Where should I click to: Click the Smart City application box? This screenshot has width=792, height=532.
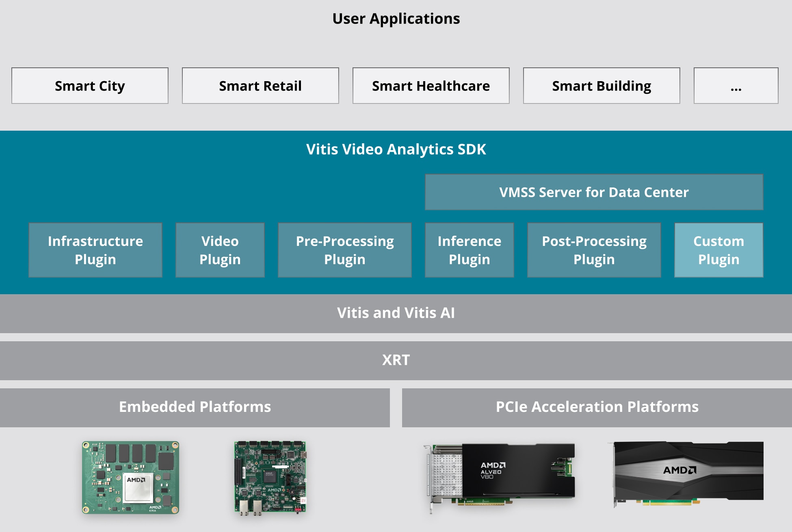click(90, 86)
